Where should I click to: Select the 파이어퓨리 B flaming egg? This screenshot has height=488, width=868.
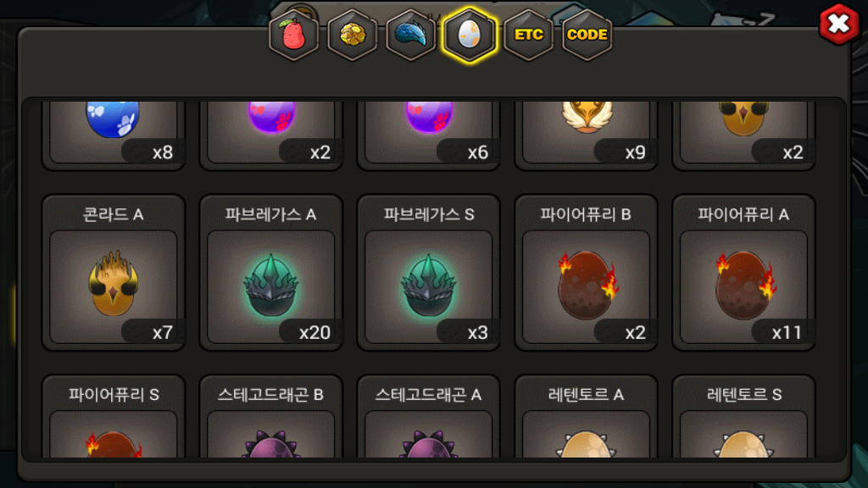[587, 273]
